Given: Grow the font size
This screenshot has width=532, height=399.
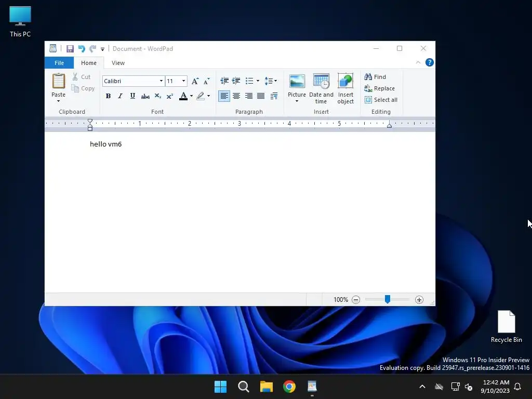Looking at the screenshot, I should (195, 81).
